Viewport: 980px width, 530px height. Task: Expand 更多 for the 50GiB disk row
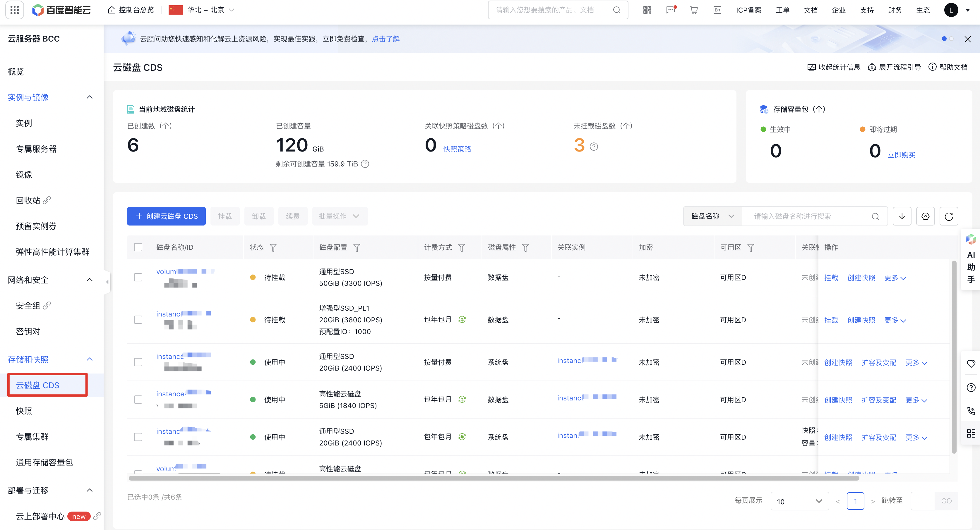895,278
